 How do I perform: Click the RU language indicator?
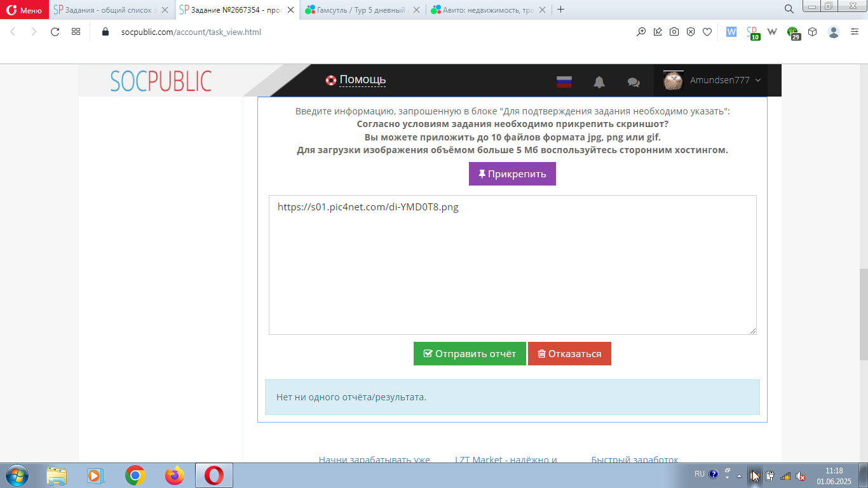(x=699, y=474)
